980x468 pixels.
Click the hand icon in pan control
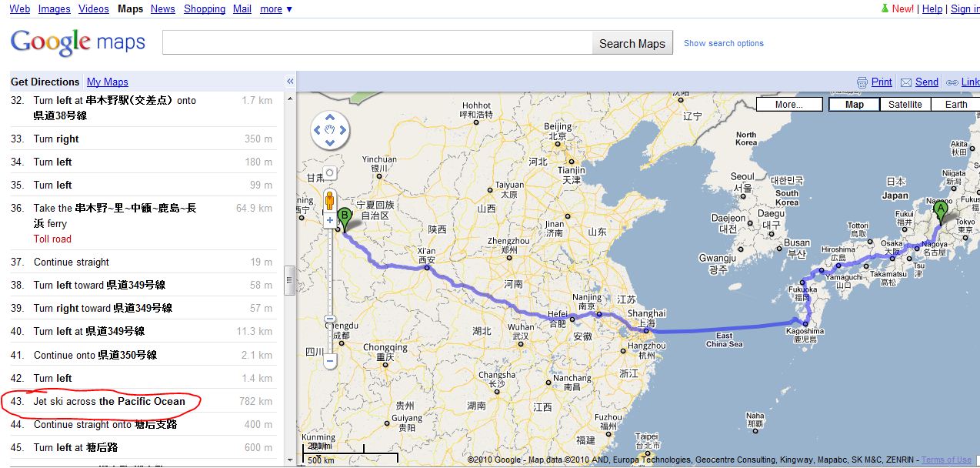(x=330, y=131)
